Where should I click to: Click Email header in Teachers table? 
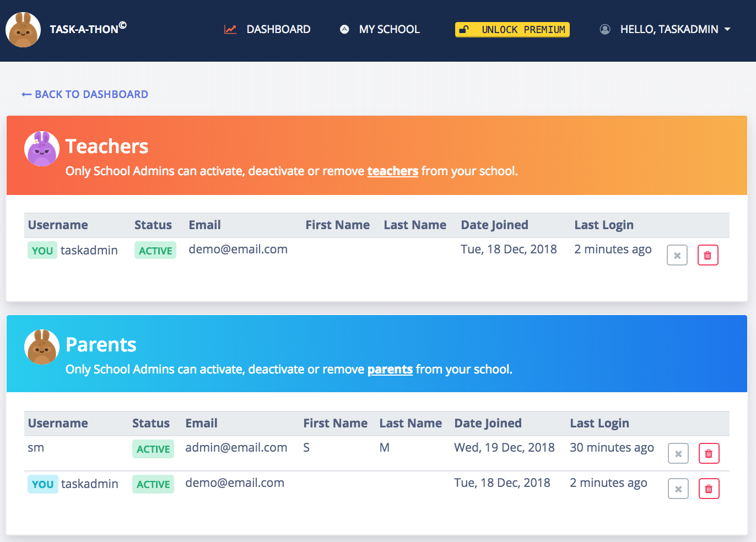204,225
